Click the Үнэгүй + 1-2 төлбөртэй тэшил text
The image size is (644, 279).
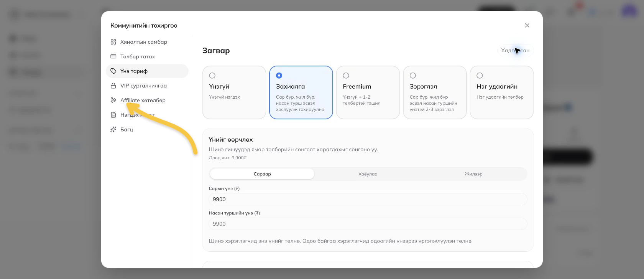click(x=361, y=100)
